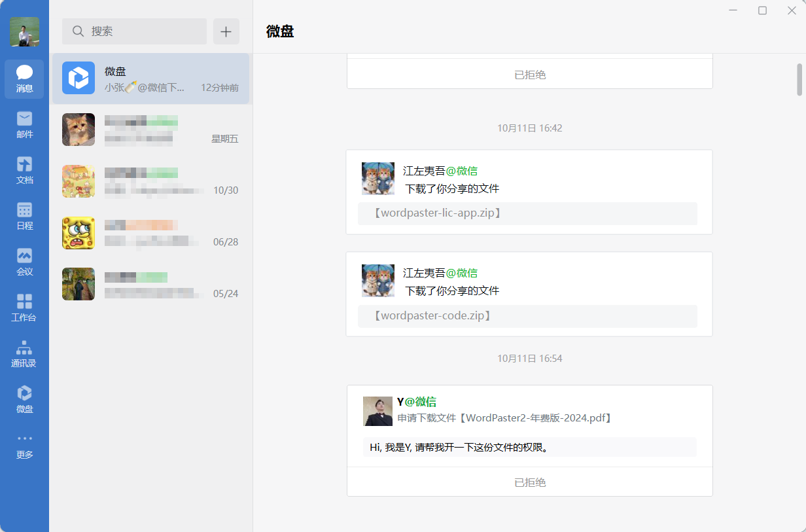The image size is (806, 532).
Task: Click the cartoon illustration avatar in chat list
Action: (79, 181)
